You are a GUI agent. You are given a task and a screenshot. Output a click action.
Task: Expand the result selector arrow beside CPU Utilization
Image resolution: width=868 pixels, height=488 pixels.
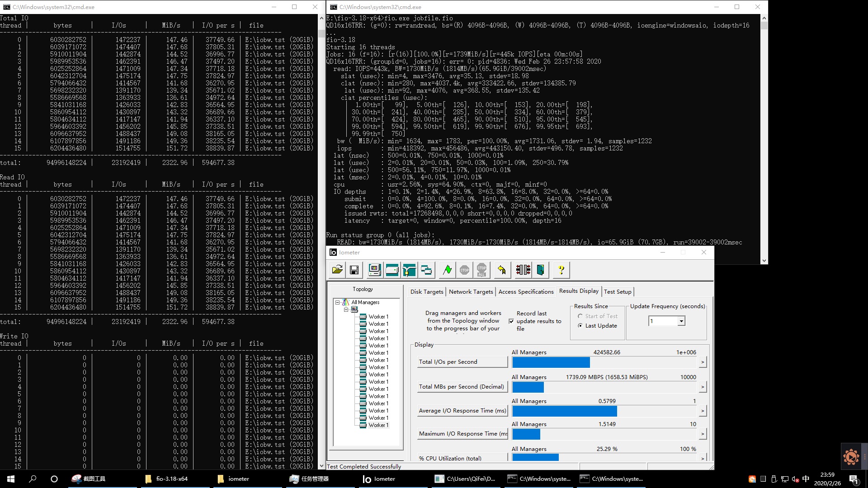tap(702, 458)
